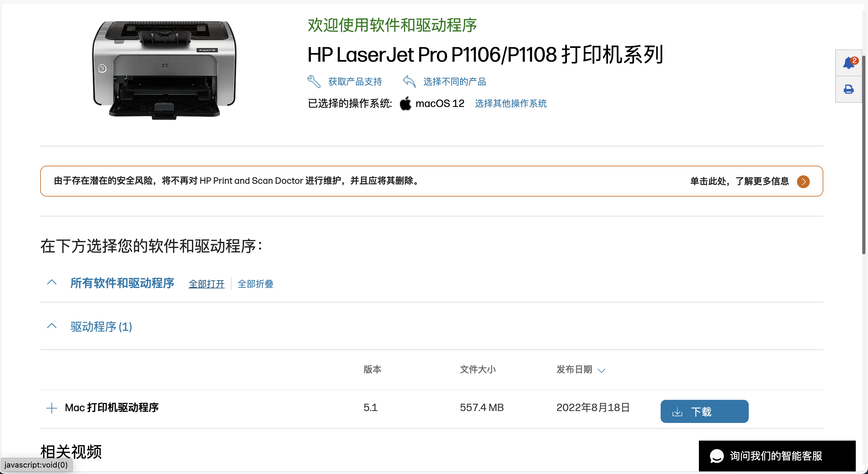This screenshot has height=474, width=868.
Task: Collapse the 所有软件和驱动程序 section chevron
Action: click(x=51, y=283)
